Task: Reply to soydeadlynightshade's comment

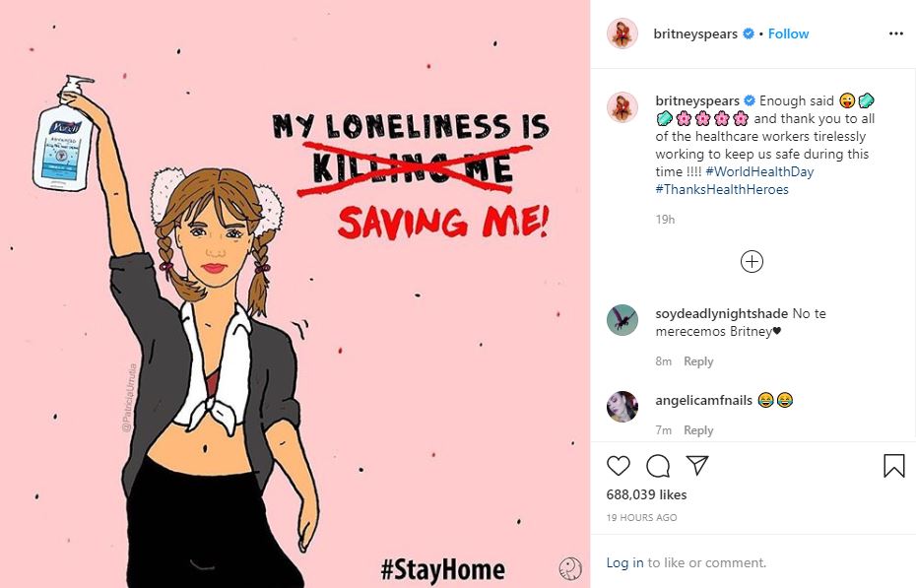Action: pos(698,361)
